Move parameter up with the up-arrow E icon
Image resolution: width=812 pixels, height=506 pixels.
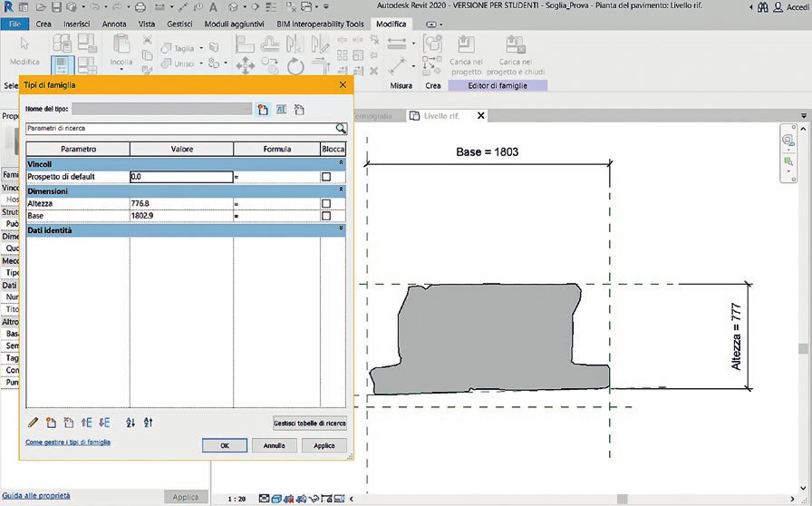pos(86,423)
